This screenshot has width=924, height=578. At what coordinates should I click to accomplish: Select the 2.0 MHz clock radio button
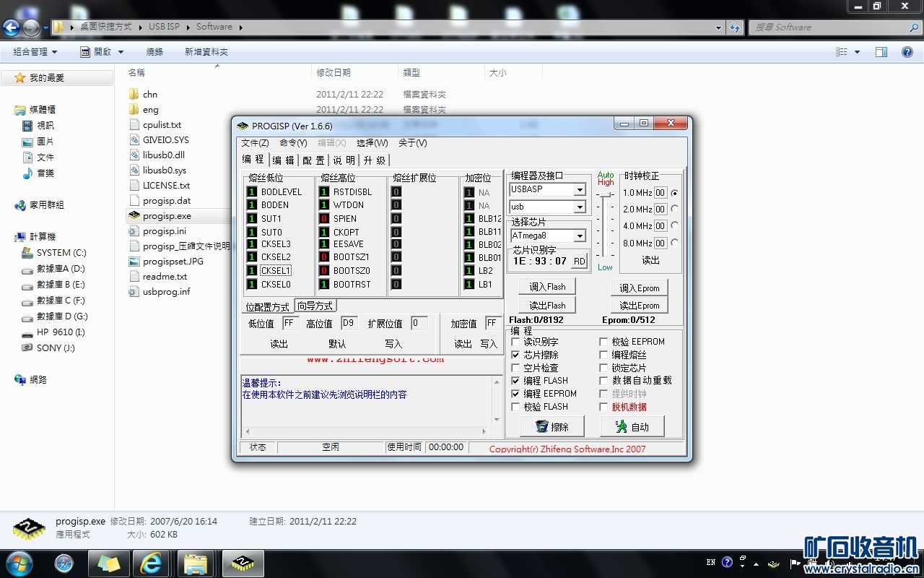[674, 209]
